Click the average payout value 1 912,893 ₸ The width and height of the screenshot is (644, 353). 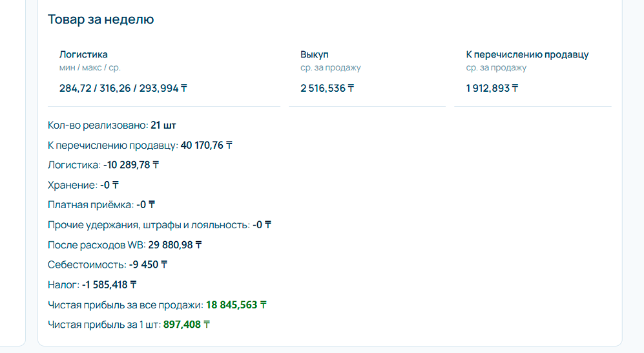492,89
